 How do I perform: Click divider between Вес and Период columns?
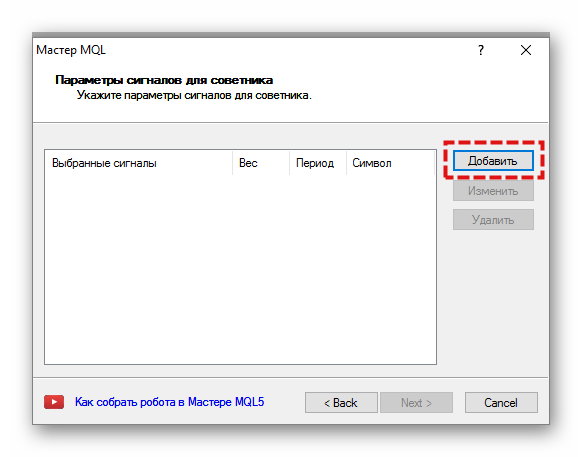(x=290, y=163)
